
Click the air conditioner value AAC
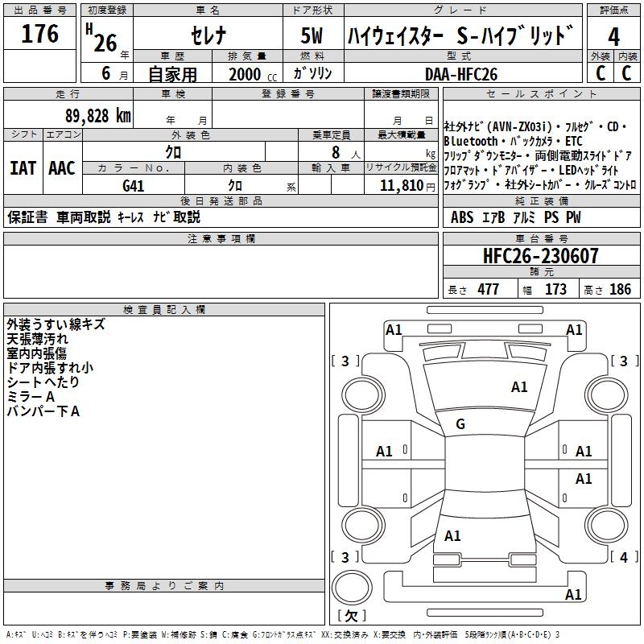pos(62,168)
